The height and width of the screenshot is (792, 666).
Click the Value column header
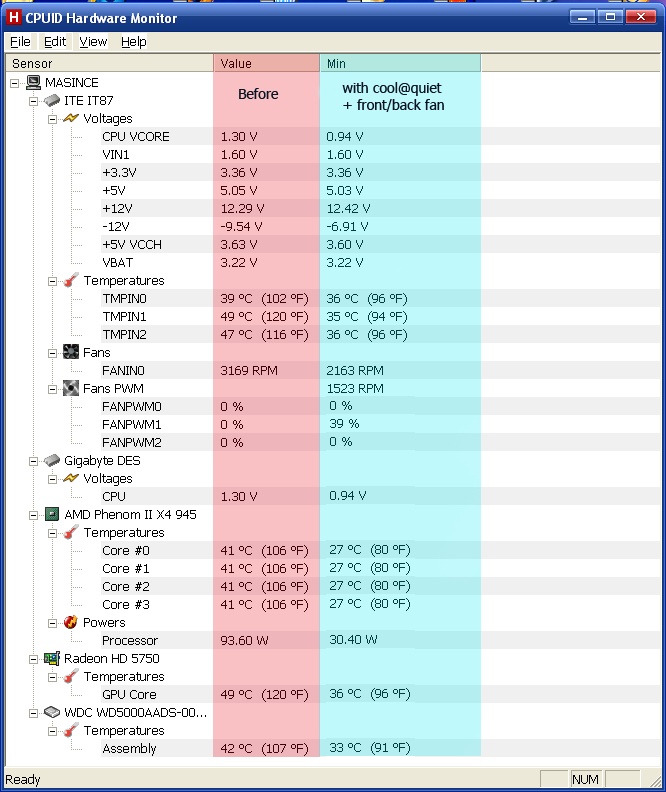(267, 64)
